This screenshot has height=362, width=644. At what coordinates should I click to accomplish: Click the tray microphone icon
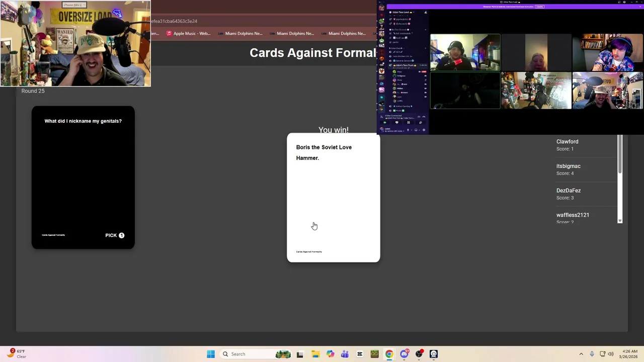(592, 354)
